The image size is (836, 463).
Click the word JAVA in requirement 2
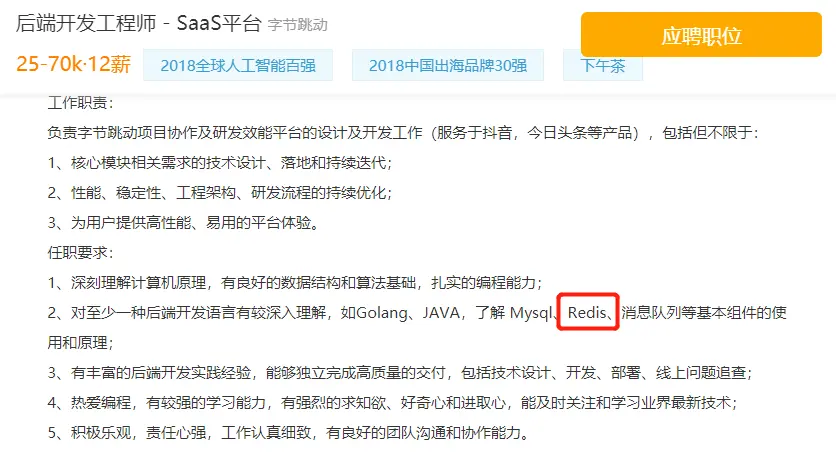pyautogui.click(x=441, y=312)
